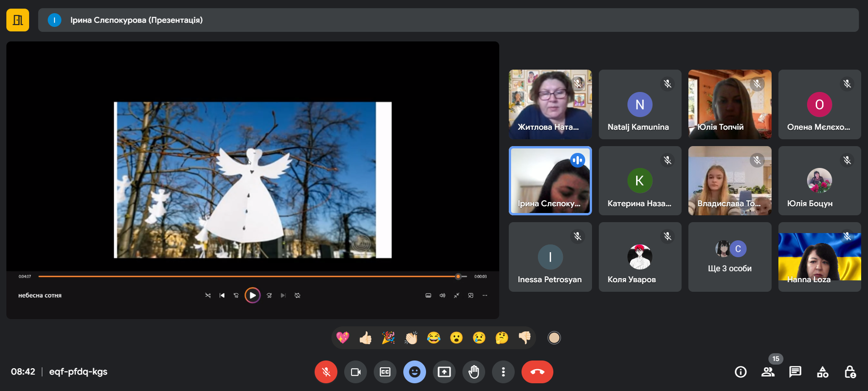Viewport: 868px width, 391px height.
Task: Unmute your microphone in the call bar
Action: tap(326, 372)
